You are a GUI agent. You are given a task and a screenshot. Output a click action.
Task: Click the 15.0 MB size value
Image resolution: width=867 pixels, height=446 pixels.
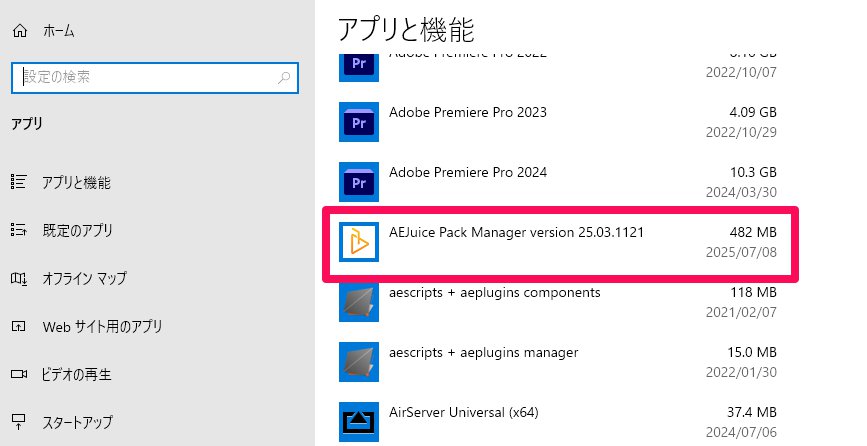click(752, 352)
